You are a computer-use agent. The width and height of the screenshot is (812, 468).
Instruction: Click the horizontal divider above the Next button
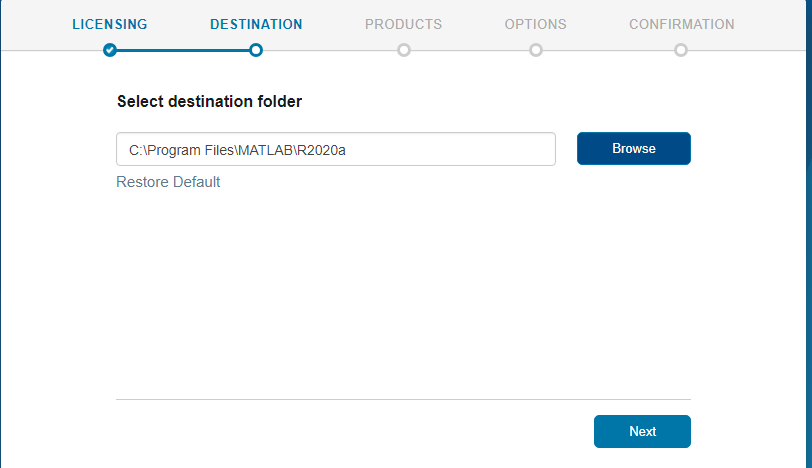pos(403,399)
